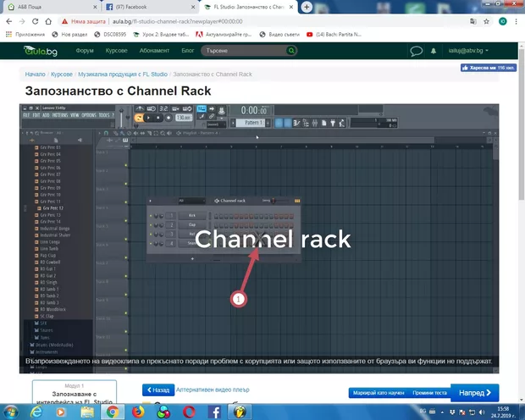Click the Напред button
The image size is (525, 420).
(x=474, y=393)
